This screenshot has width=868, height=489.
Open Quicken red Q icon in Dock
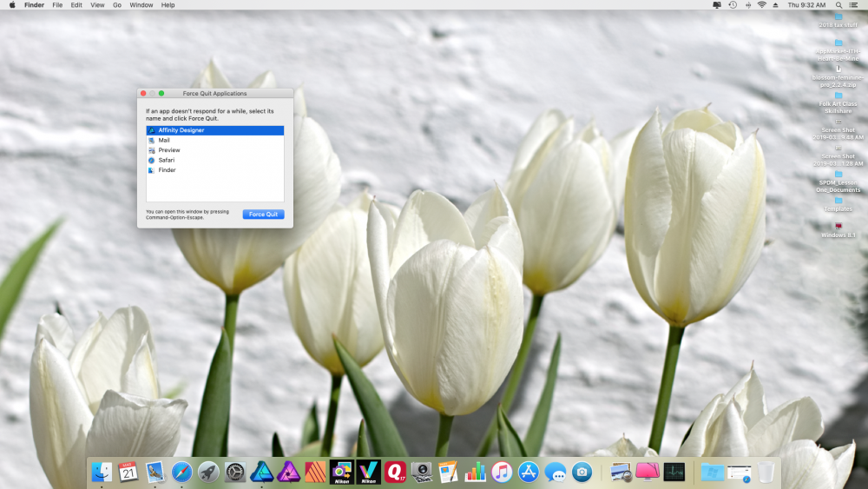coord(395,472)
